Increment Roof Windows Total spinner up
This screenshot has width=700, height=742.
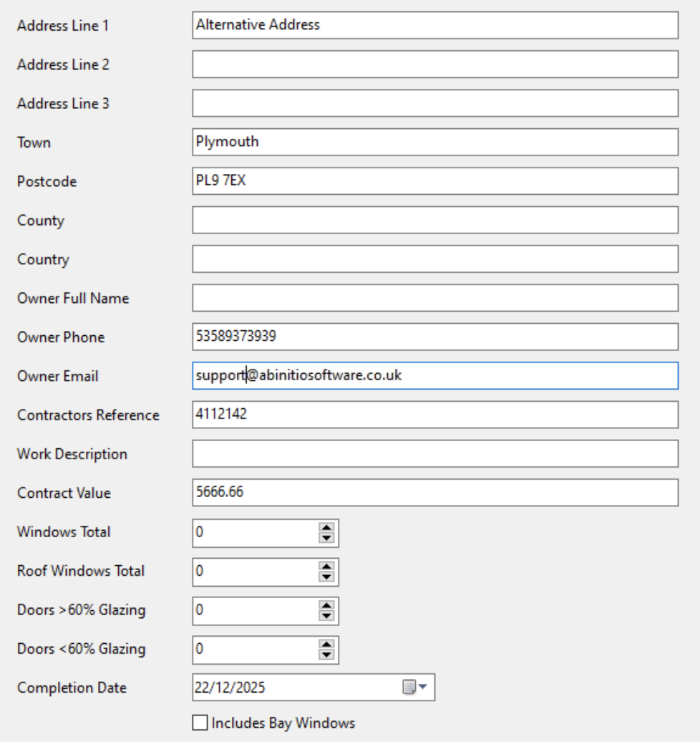point(327,567)
